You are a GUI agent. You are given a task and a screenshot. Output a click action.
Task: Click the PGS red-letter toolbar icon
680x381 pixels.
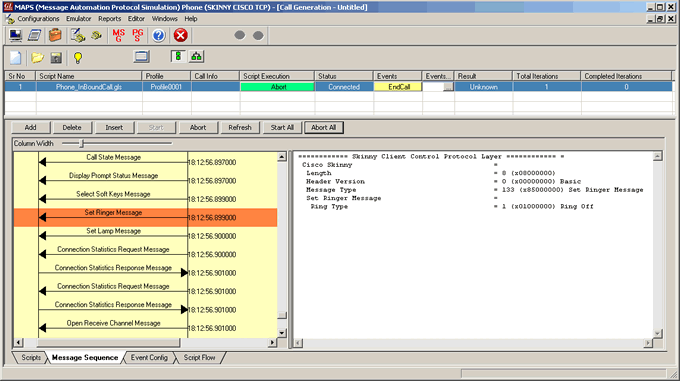137,35
